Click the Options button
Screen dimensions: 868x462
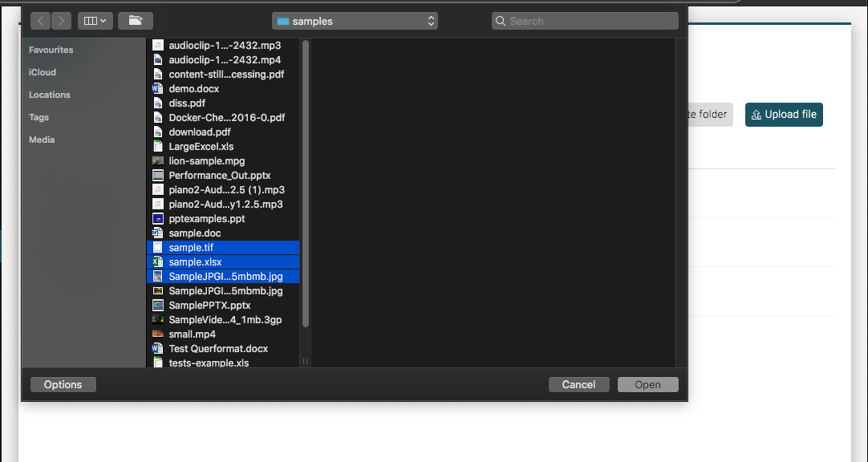point(63,384)
